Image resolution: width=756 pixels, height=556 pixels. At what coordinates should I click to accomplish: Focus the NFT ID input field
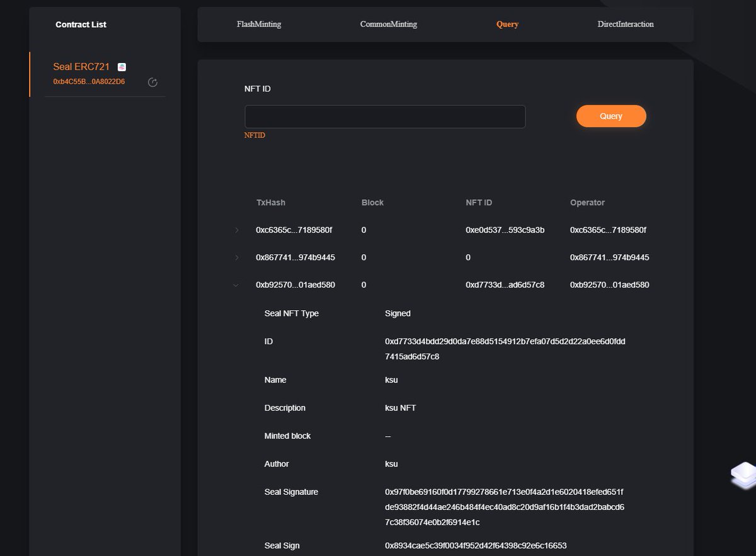(385, 117)
